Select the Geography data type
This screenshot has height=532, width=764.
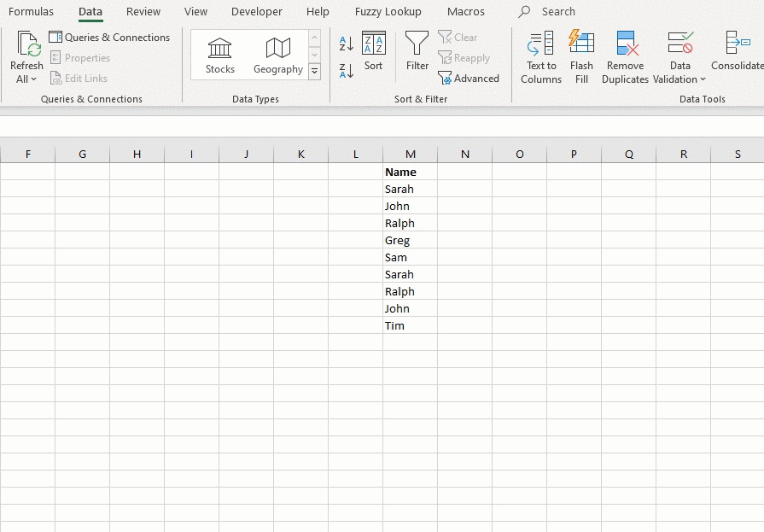(278, 56)
